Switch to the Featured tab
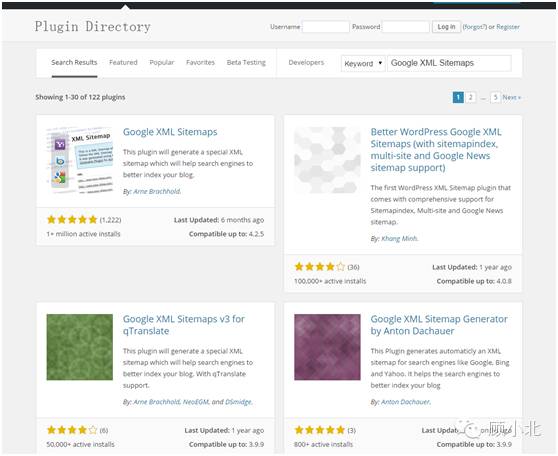 [x=123, y=62]
